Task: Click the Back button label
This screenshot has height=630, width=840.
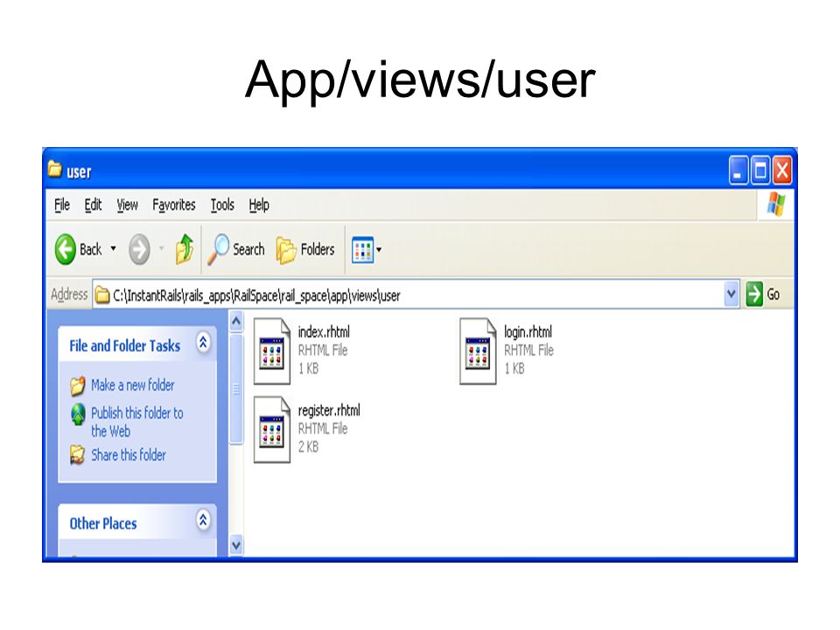Action: 90,249
